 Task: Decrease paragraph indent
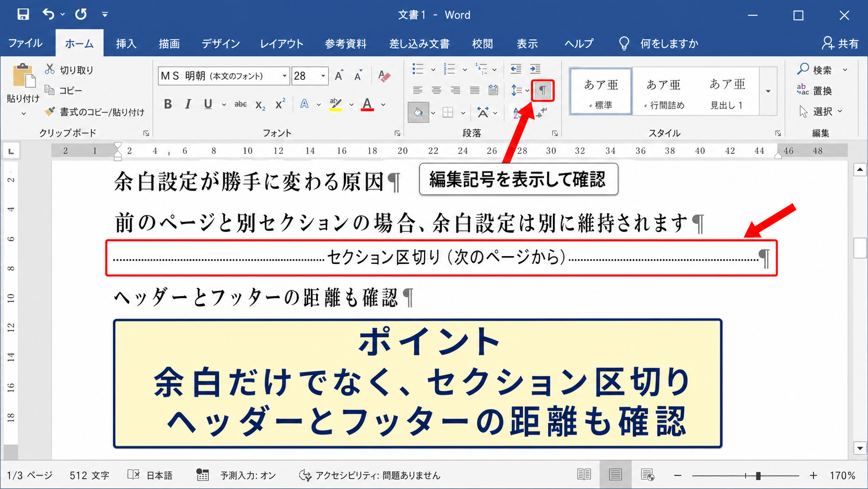(x=516, y=69)
